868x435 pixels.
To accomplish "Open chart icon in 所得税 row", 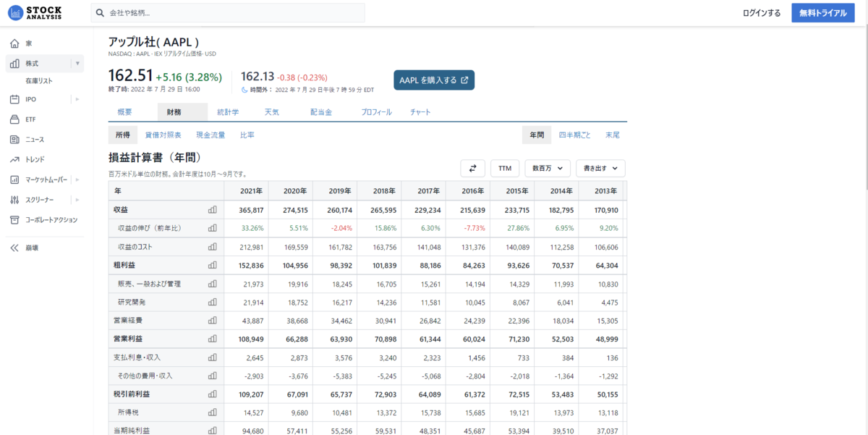I will (213, 413).
